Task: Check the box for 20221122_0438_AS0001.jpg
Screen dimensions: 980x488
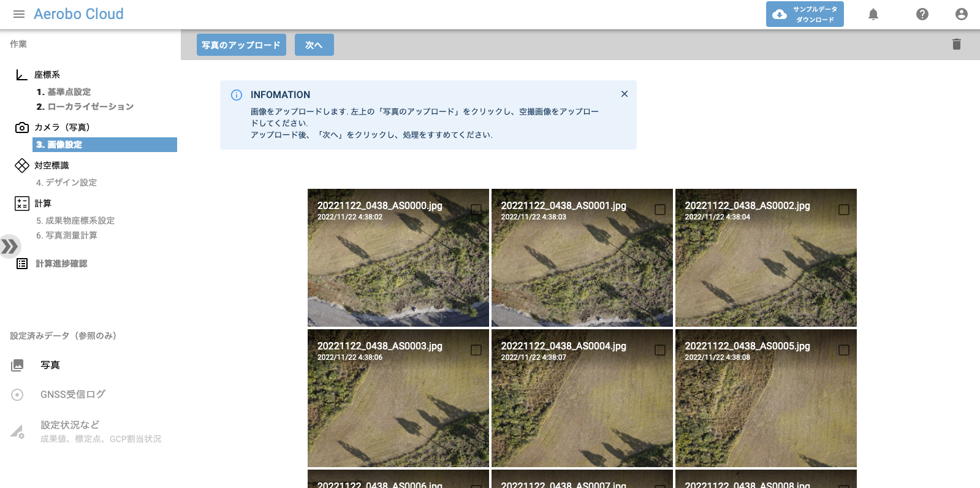Action: click(660, 210)
